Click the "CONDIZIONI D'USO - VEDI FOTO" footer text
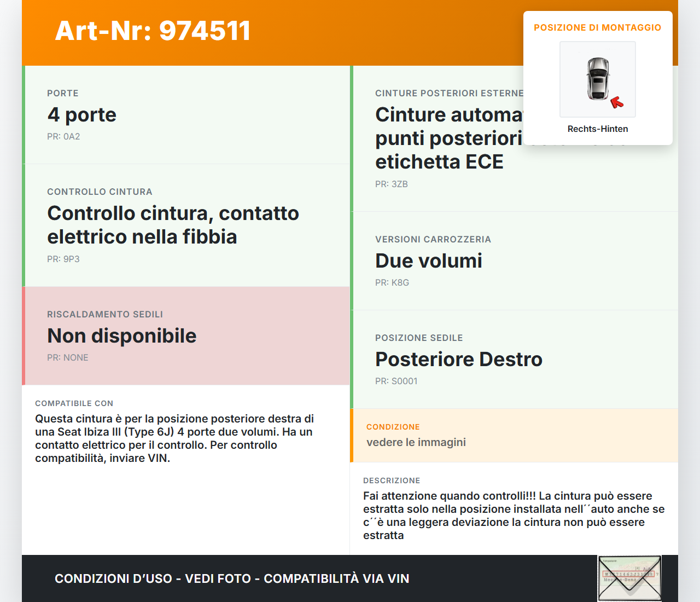The width and height of the screenshot is (700, 602). 232,578
